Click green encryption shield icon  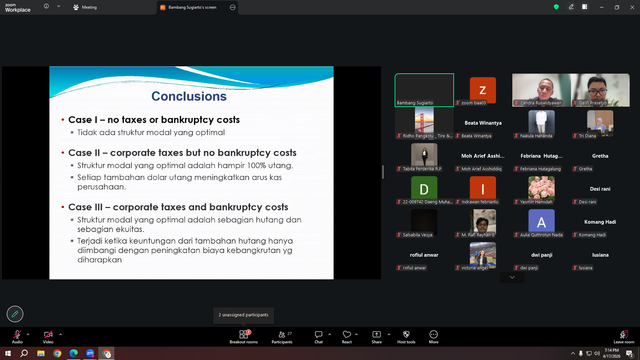pos(556,7)
